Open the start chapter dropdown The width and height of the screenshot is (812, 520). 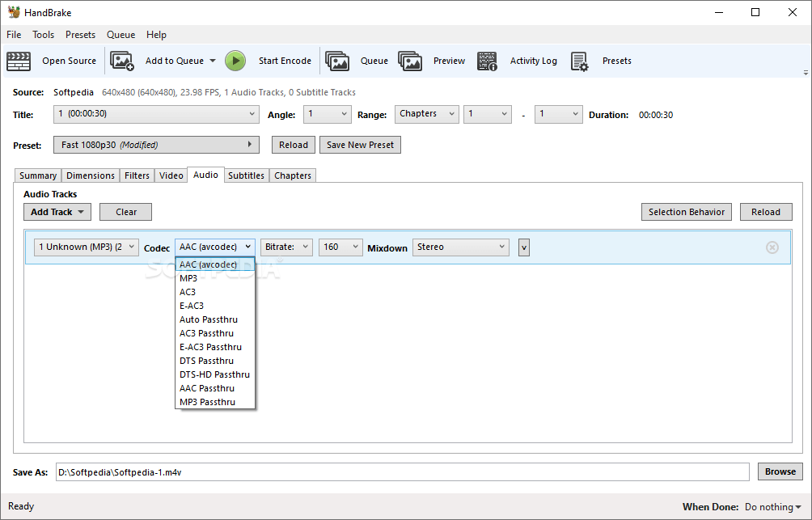coord(488,115)
